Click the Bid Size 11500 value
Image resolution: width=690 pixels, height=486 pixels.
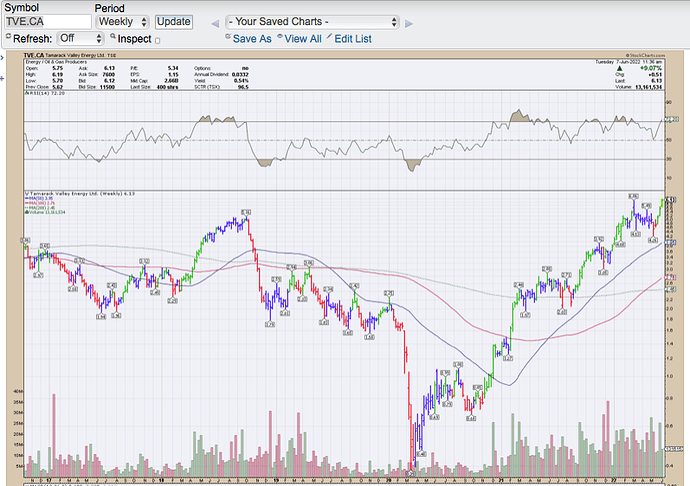(x=107, y=87)
